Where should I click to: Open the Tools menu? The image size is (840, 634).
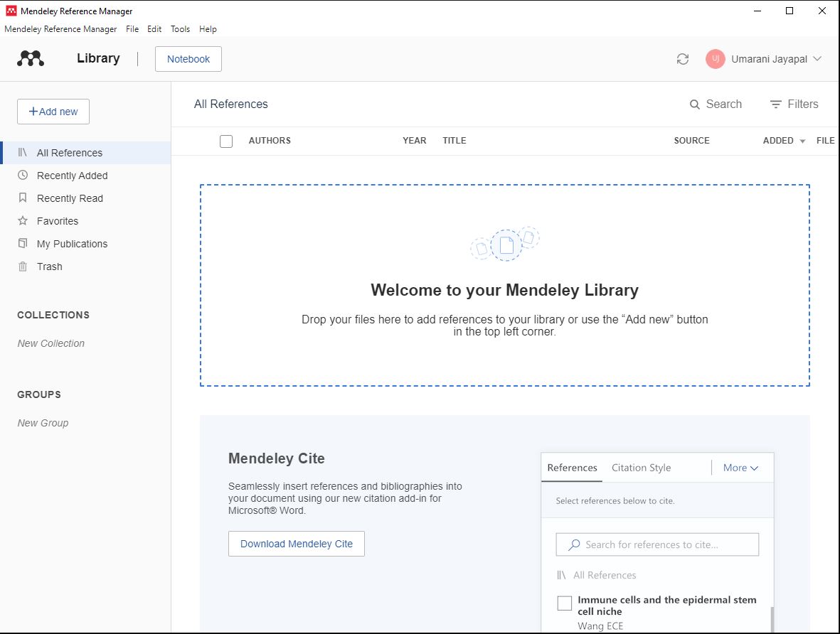(180, 29)
